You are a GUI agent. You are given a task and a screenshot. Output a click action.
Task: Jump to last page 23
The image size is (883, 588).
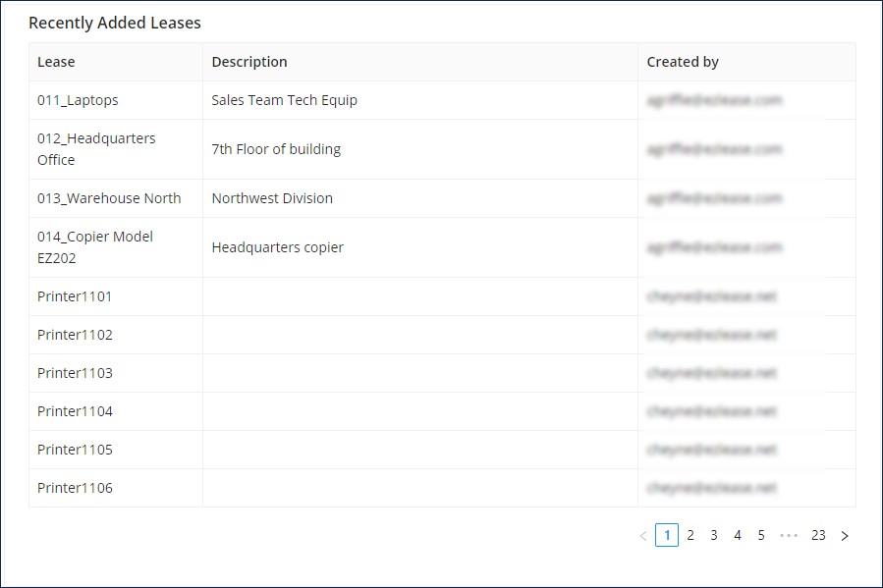[x=818, y=535]
